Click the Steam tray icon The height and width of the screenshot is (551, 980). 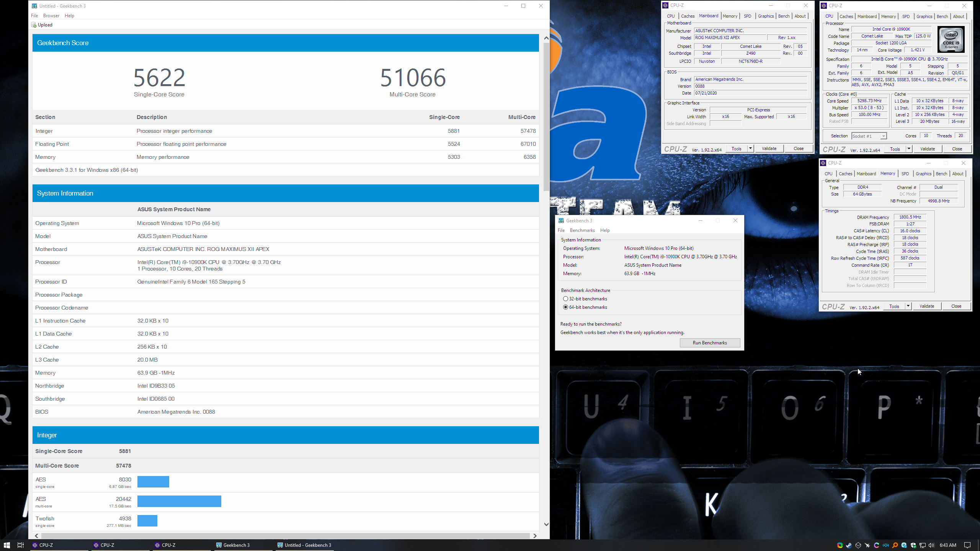click(849, 545)
